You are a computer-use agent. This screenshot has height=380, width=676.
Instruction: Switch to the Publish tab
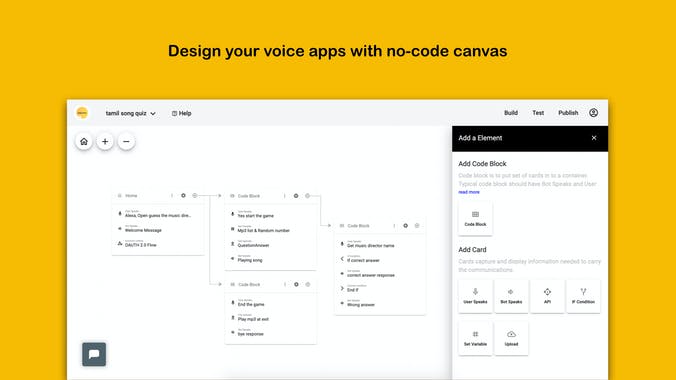click(x=568, y=113)
